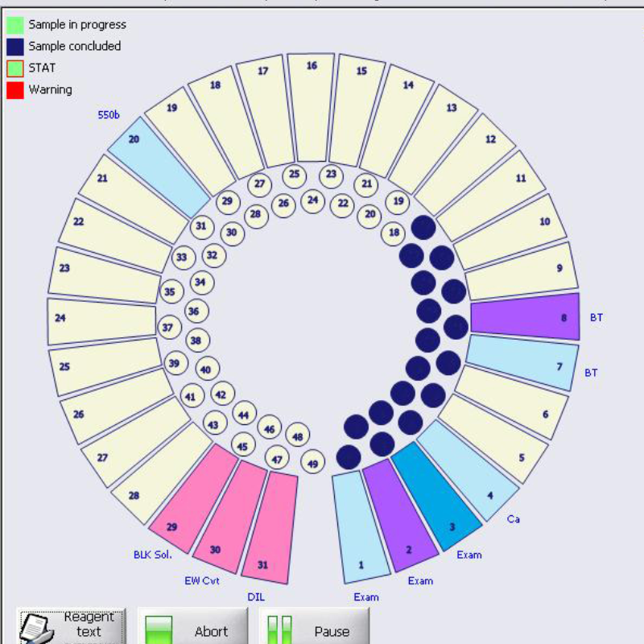Screen dimensions: 644x644
Task: Select purple reagent position 8 labeled BT
Action: [525, 316]
